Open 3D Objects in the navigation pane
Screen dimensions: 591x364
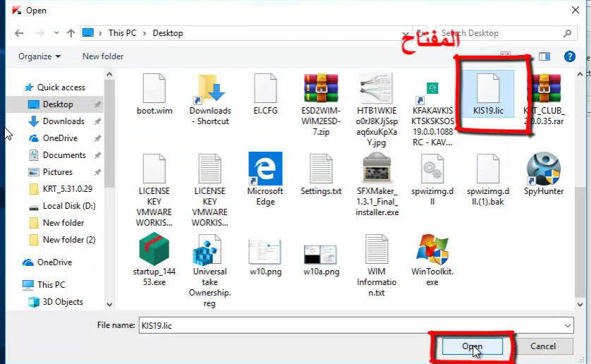[x=63, y=302]
